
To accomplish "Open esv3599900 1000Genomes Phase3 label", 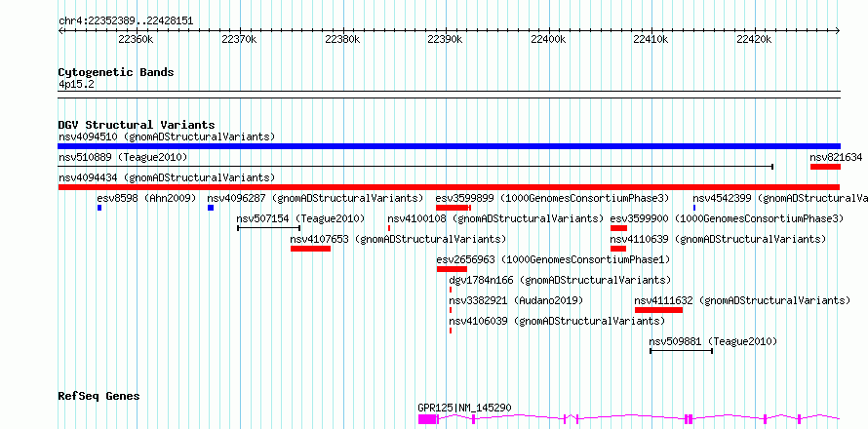I will 727,218.
